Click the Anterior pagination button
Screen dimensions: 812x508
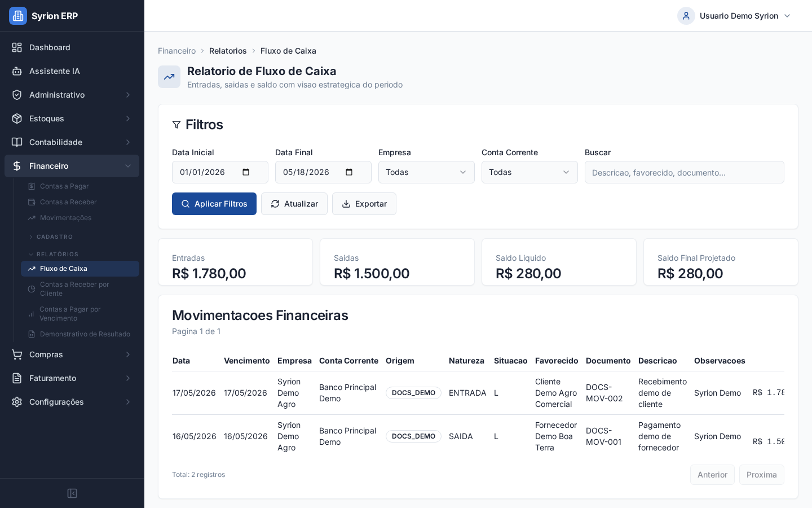712,475
